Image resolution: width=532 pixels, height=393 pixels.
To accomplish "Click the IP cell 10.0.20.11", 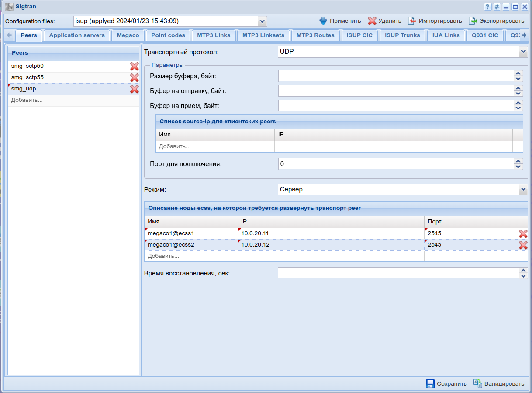I will (x=331, y=233).
